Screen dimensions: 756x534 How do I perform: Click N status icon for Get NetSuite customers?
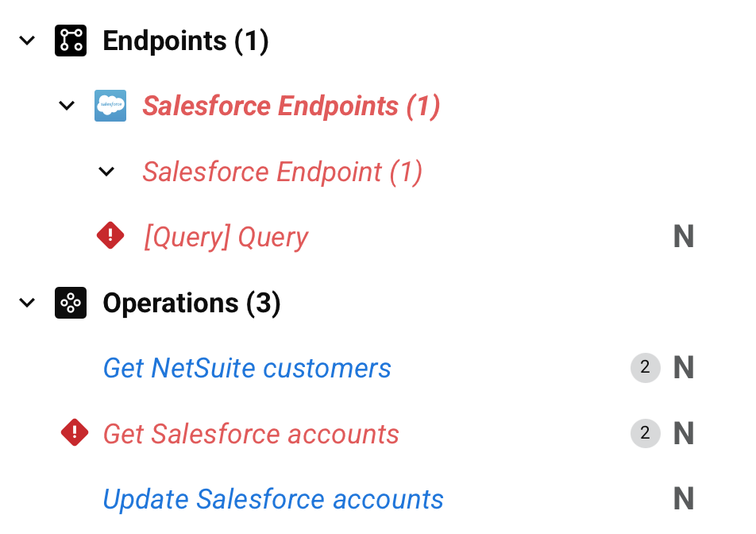point(683,368)
